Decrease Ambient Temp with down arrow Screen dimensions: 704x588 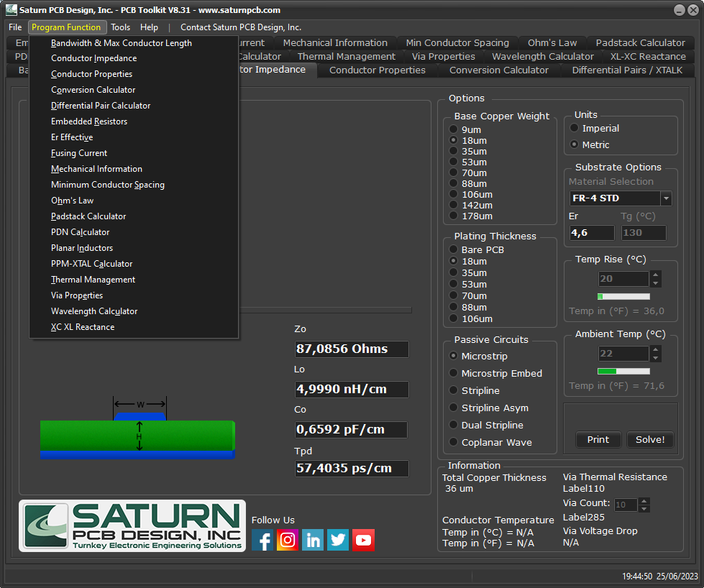656,357
